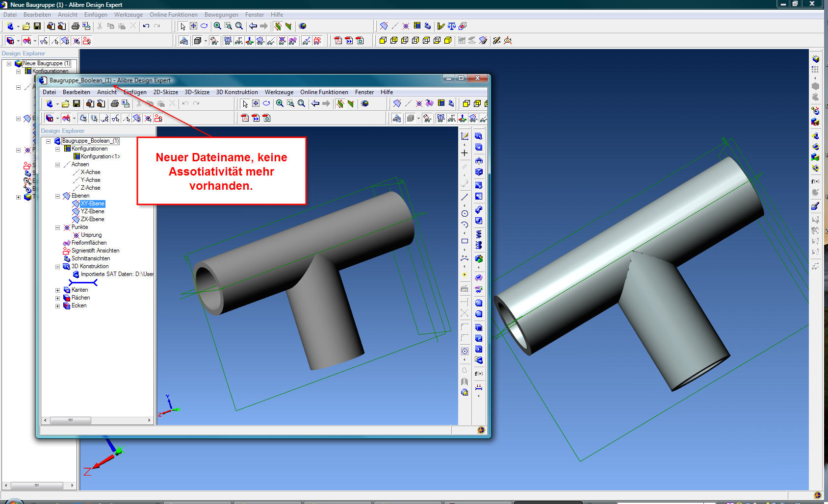Screen dimensions: 828x504
Task: Click Open folder icon in main window toolbar
Action: click(x=26, y=26)
